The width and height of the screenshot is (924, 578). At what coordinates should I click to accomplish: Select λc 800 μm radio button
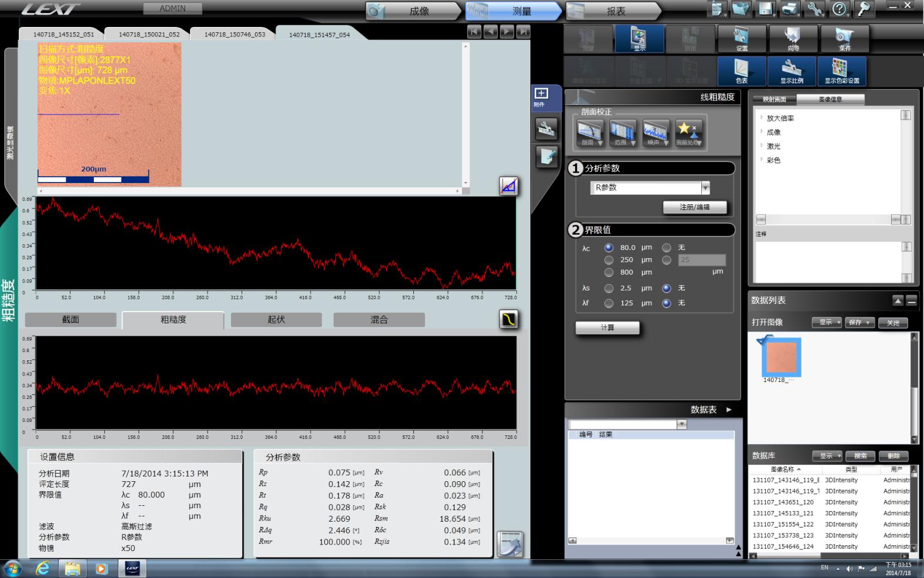[609, 272]
